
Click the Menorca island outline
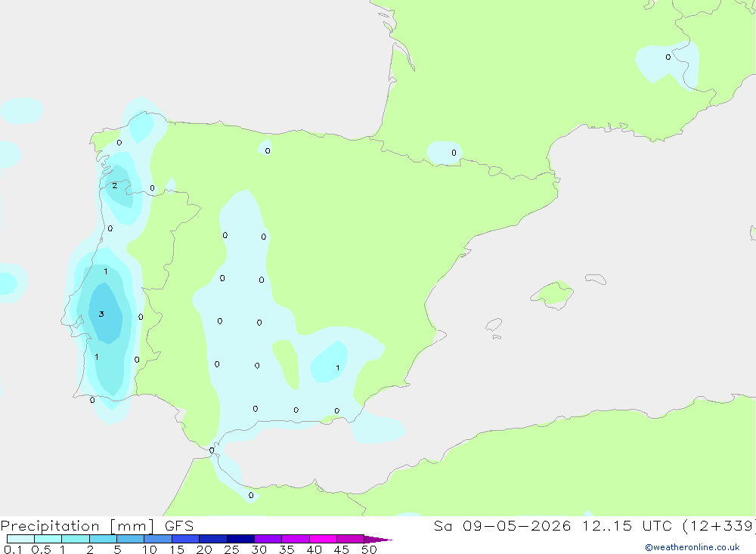tap(596, 279)
